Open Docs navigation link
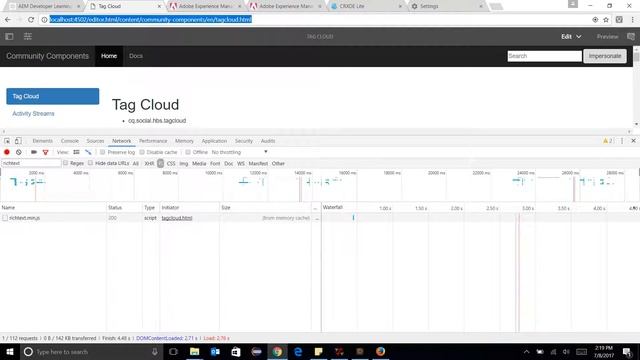This screenshot has height=360, width=640. click(136, 56)
